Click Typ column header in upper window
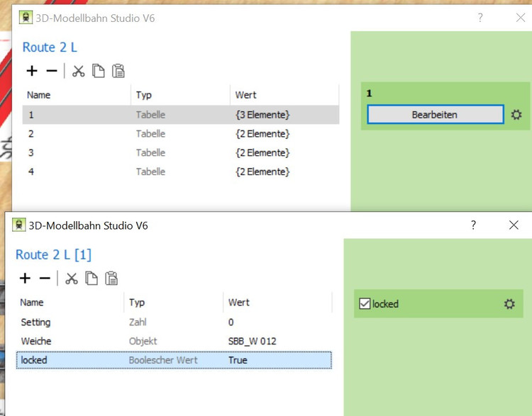The image size is (532, 416). (x=144, y=95)
